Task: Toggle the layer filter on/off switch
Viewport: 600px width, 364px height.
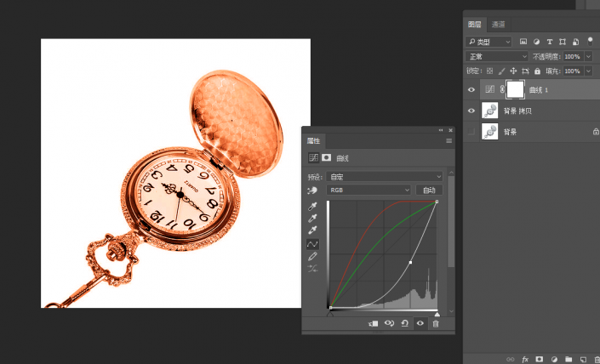Action: [590, 42]
